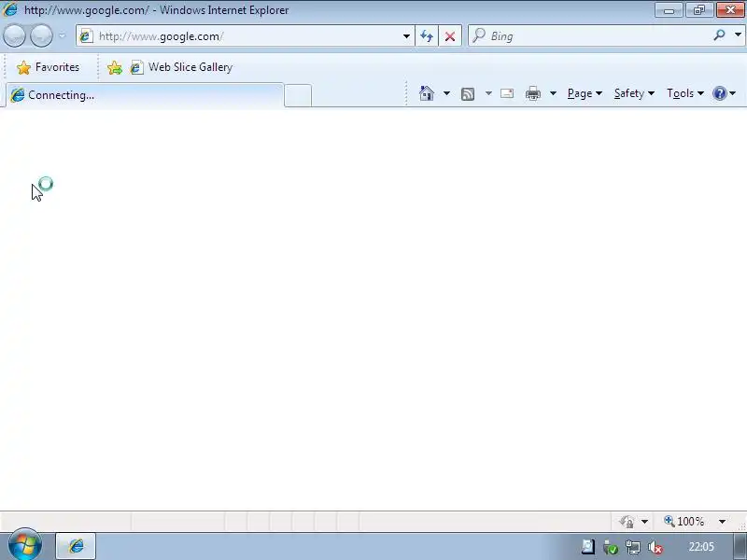Expand the zoom level dropdown arrow

(x=722, y=522)
